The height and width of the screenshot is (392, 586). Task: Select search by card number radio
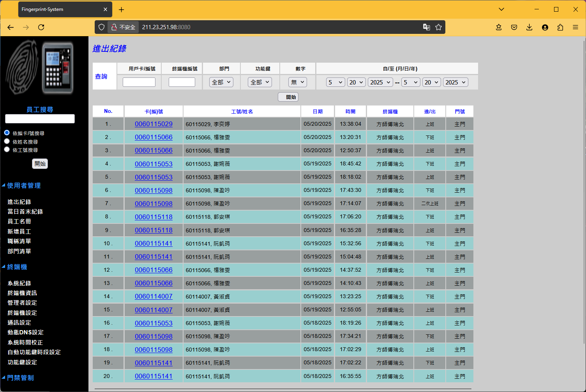pos(7,133)
